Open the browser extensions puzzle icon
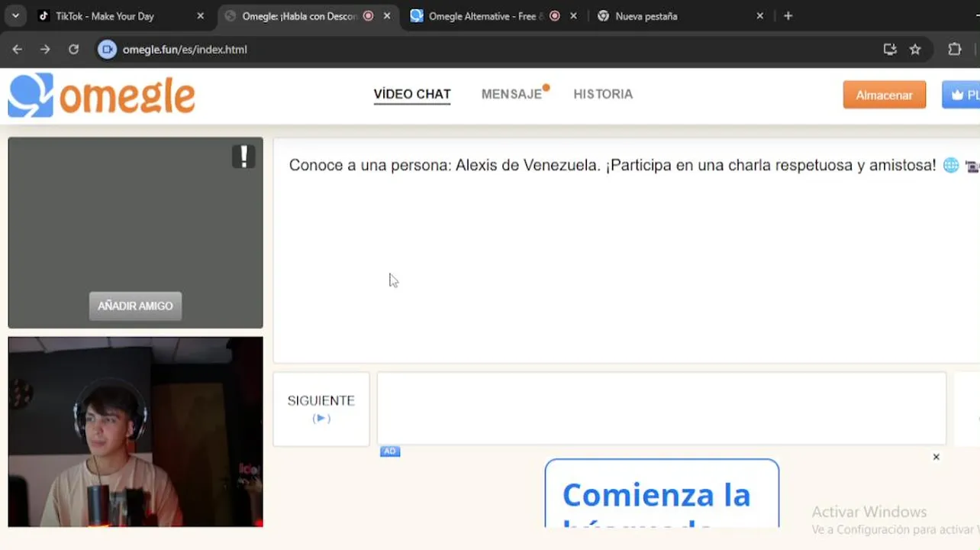The image size is (980, 550). tap(955, 50)
